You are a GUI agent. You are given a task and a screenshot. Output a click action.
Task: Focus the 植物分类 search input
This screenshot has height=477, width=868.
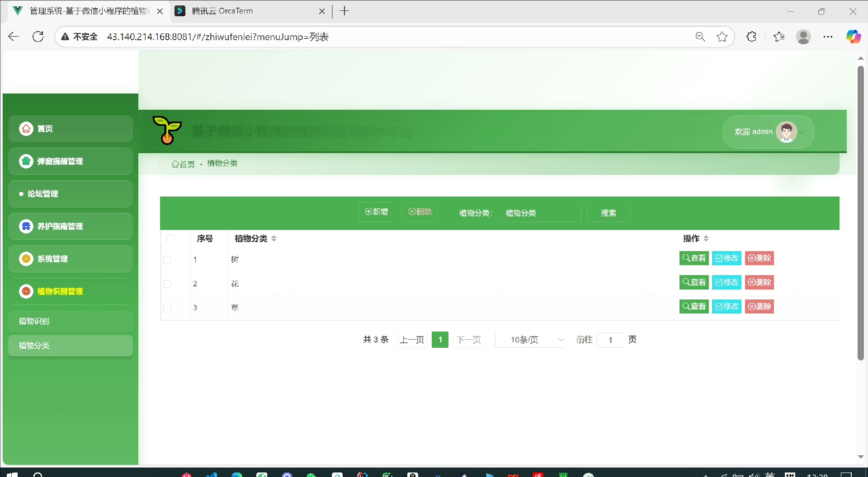pos(540,213)
